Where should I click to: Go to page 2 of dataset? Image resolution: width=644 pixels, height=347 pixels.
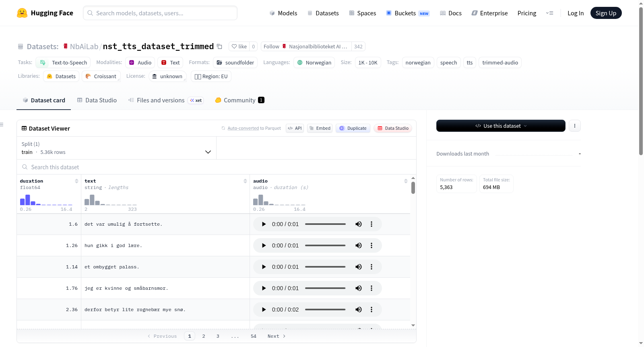(204, 336)
